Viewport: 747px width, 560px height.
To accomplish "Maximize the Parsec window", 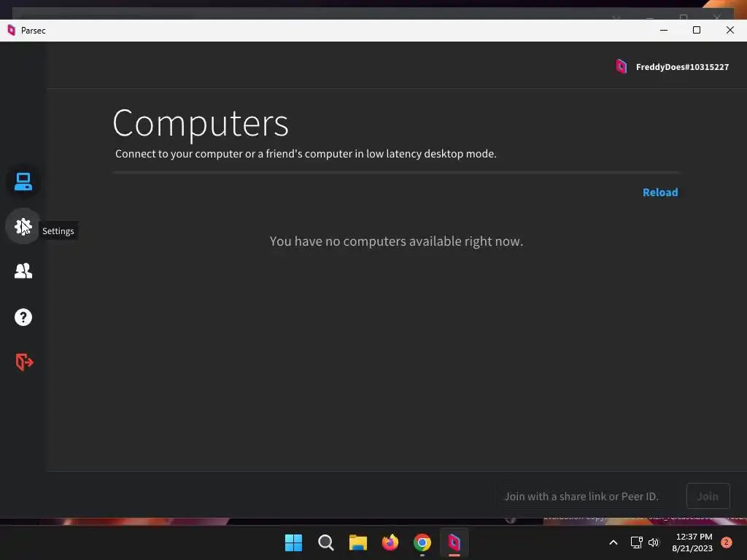I will pos(697,30).
